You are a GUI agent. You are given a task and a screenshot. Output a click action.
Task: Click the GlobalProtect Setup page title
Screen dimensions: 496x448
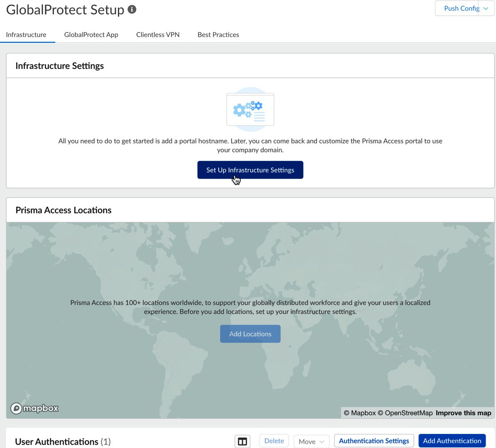tap(65, 10)
